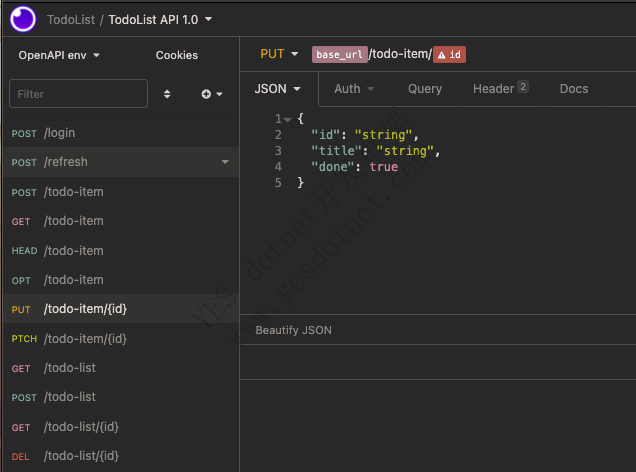Click the id warning tag in URL
636x472 pixels.
tap(449, 54)
